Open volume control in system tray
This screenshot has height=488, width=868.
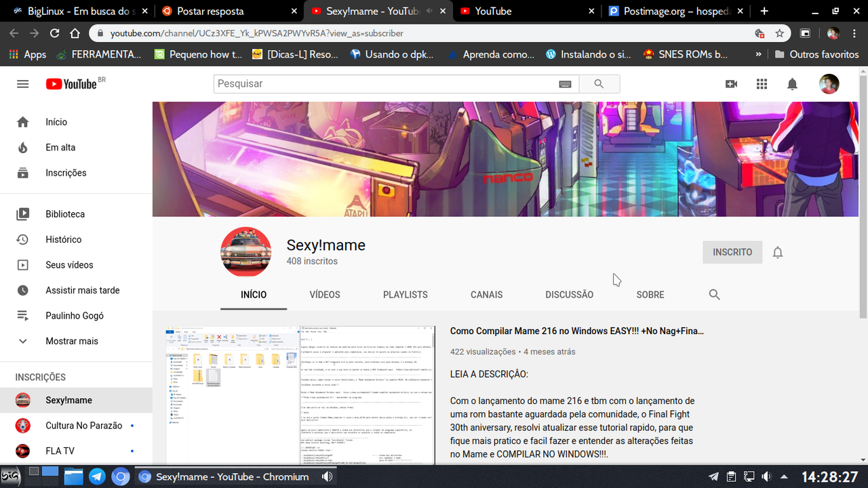click(x=766, y=476)
